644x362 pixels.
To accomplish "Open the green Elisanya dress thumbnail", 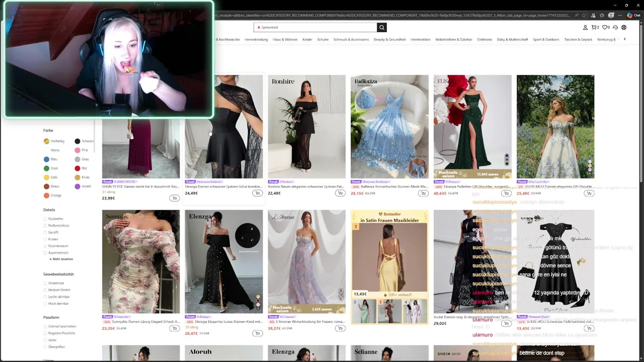I will click(x=472, y=127).
